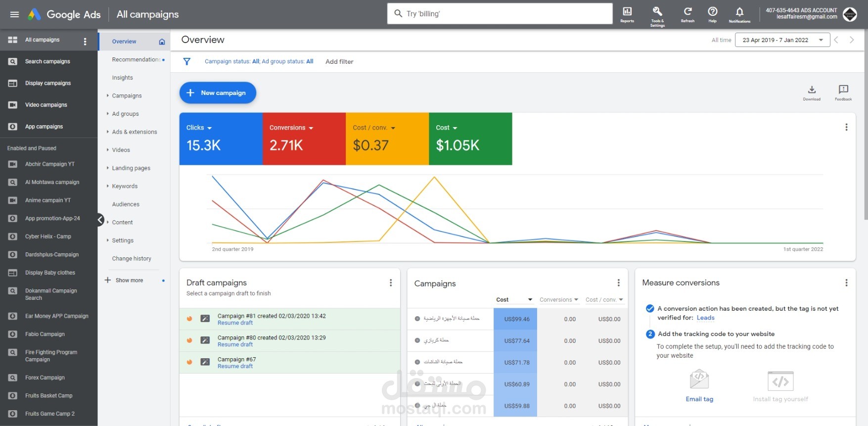This screenshot has width=868, height=426.
Task: Open the Reports icon in top bar
Action: tap(627, 14)
